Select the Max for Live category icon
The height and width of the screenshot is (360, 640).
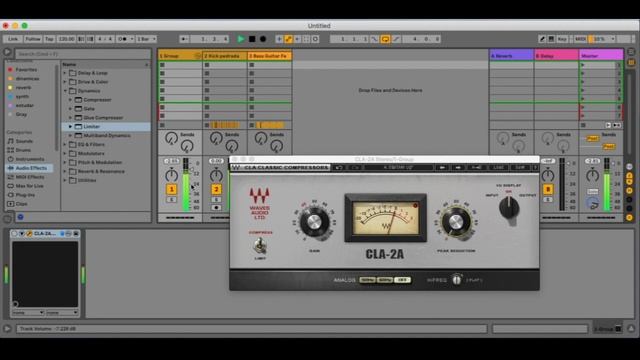coord(11,186)
